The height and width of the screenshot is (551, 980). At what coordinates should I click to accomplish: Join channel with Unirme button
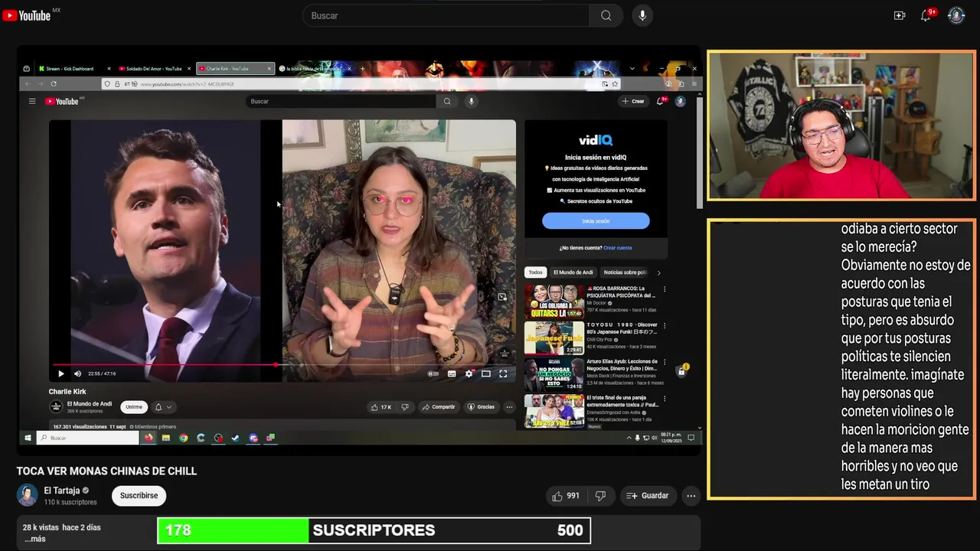coord(134,407)
